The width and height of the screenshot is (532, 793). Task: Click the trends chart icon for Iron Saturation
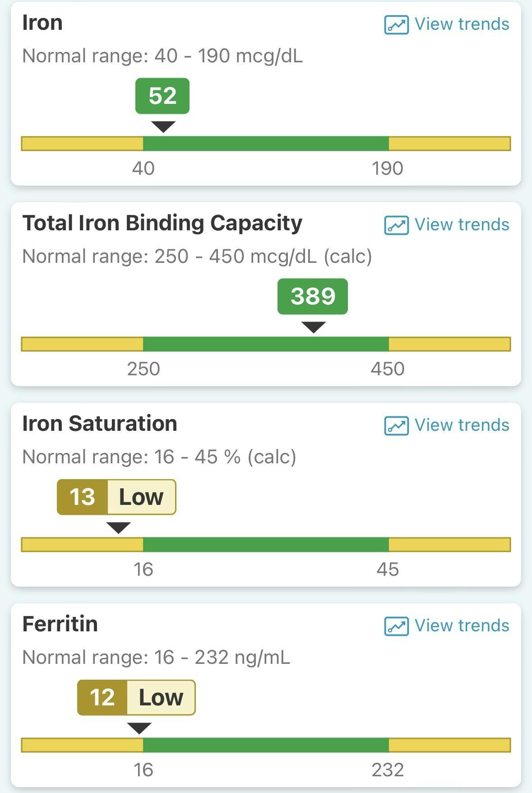[396, 426]
